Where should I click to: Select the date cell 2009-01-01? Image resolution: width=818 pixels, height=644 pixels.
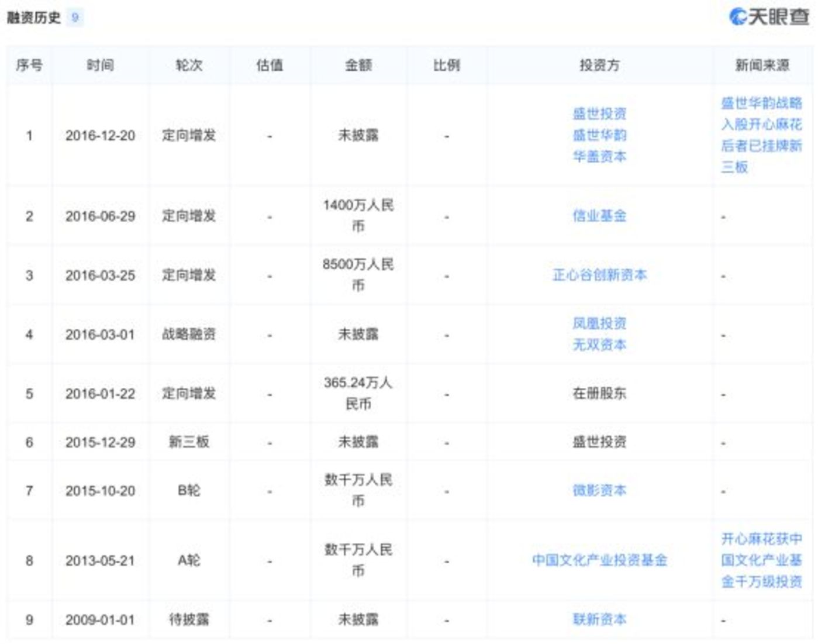point(100,620)
